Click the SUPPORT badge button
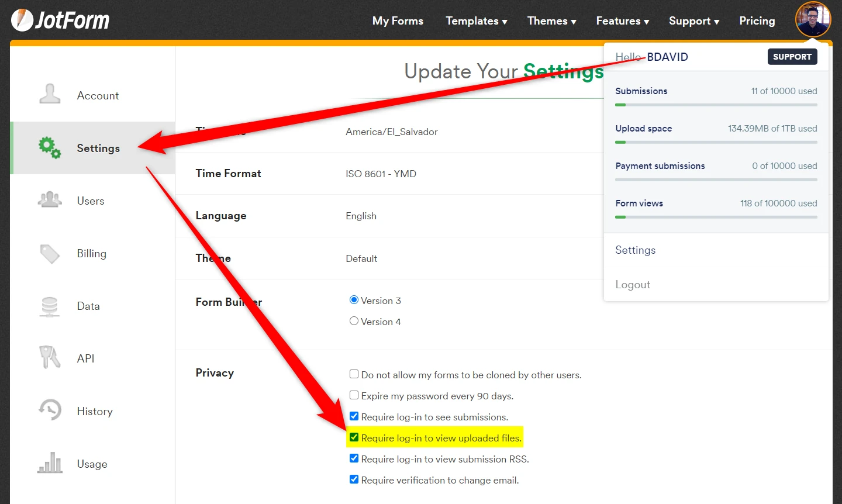Image resolution: width=842 pixels, height=504 pixels. point(792,57)
